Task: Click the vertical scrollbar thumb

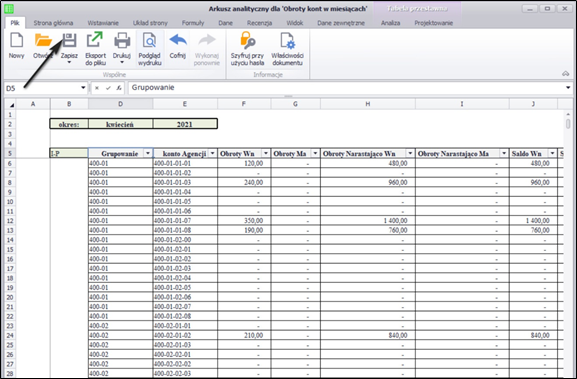Action: pos(568,123)
